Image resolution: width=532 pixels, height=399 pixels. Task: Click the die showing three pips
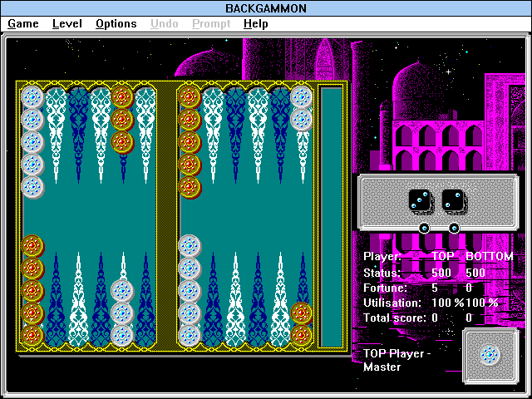click(x=420, y=201)
